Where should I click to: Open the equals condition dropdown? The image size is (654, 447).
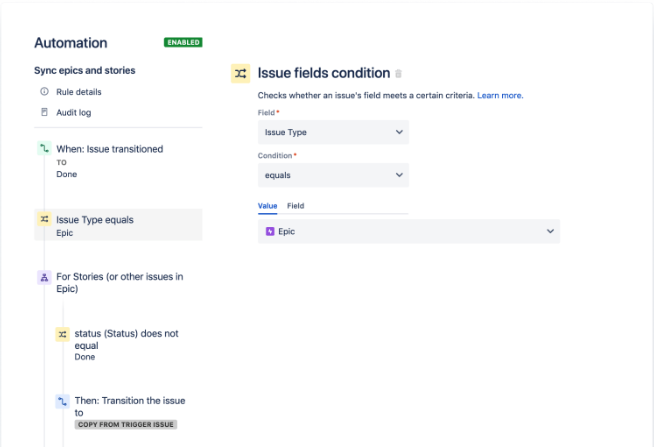tap(333, 175)
